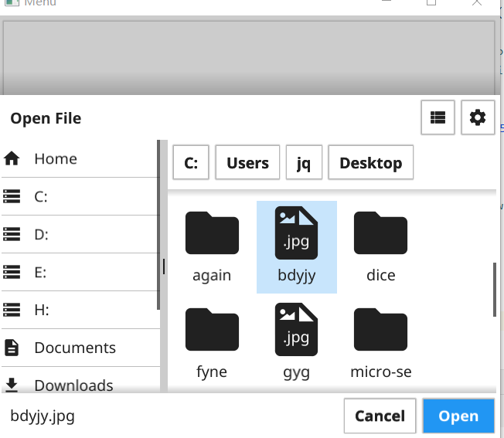Viewport: 504px width, 438px height.
Task: Select the gyg jpg image file
Action: [296, 344]
